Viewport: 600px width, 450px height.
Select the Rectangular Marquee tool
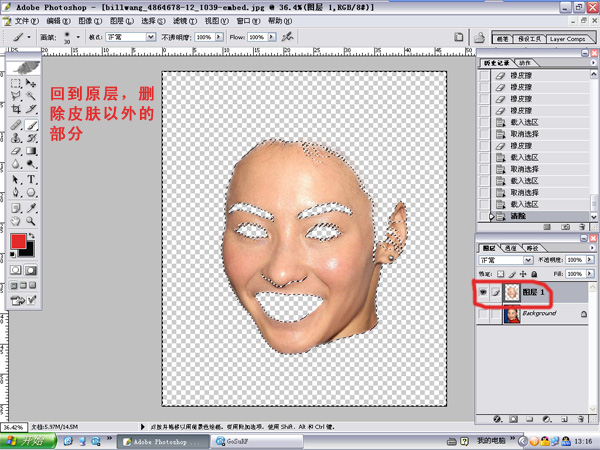pos(16,83)
